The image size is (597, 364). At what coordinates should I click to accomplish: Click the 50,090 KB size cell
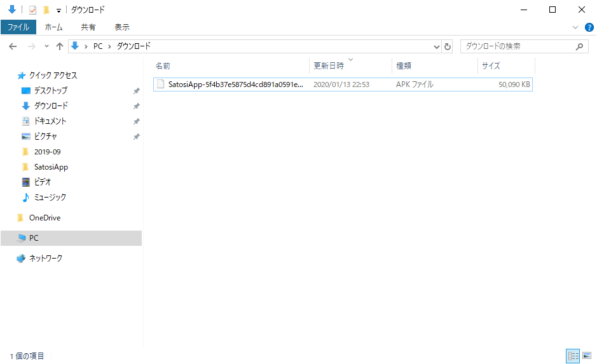point(514,84)
